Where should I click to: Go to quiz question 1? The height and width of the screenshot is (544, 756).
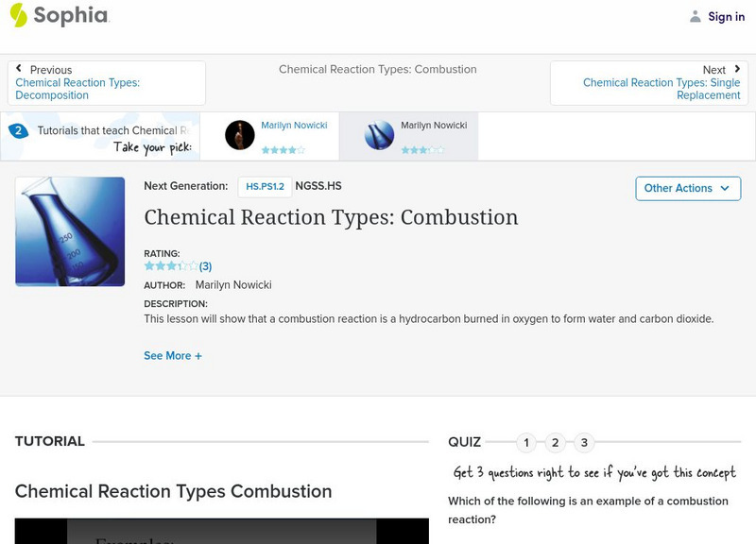pos(526,442)
